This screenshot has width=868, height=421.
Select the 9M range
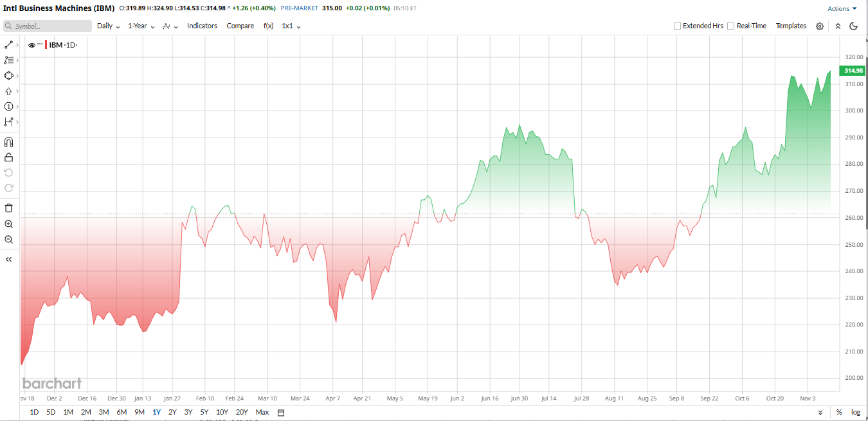140,413
